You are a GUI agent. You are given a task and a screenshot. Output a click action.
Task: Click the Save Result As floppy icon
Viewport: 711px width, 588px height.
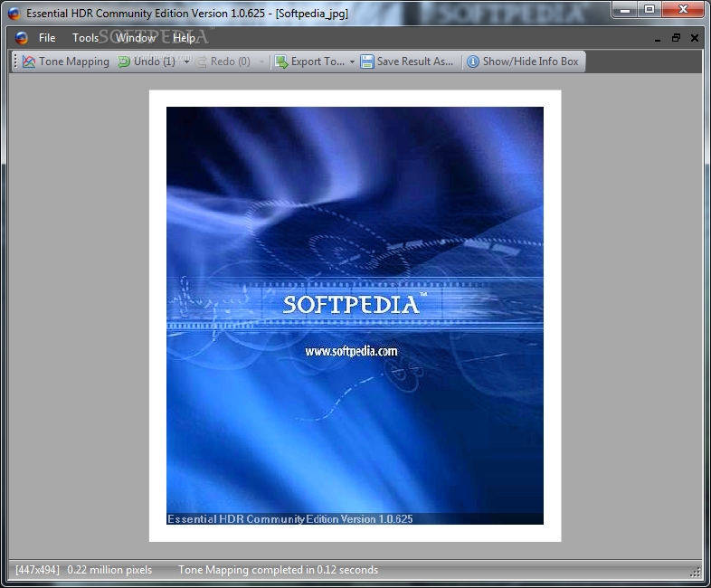pyautogui.click(x=367, y=62)
